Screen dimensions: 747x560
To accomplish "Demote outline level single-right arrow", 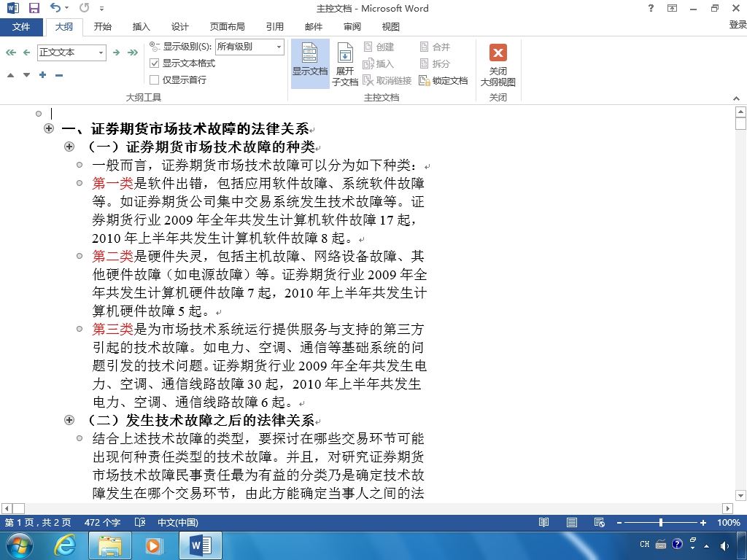I will pyautogui.click(x=116, y=52).
